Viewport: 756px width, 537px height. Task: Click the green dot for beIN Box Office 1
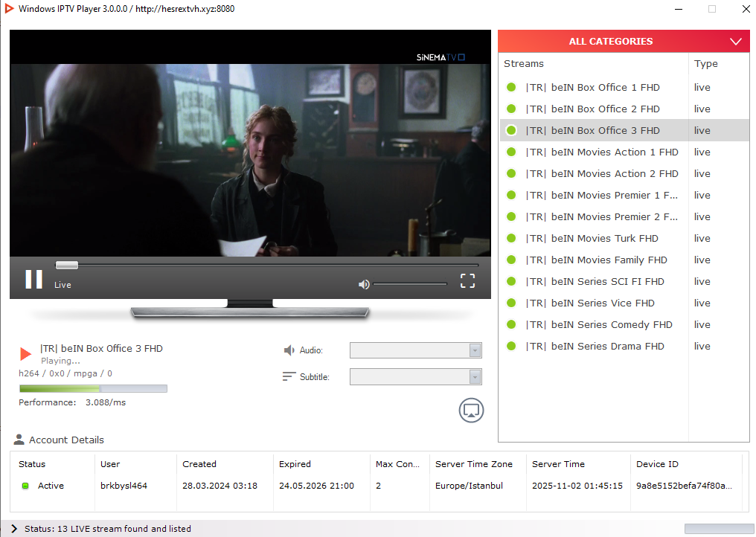tap(511, 88)
